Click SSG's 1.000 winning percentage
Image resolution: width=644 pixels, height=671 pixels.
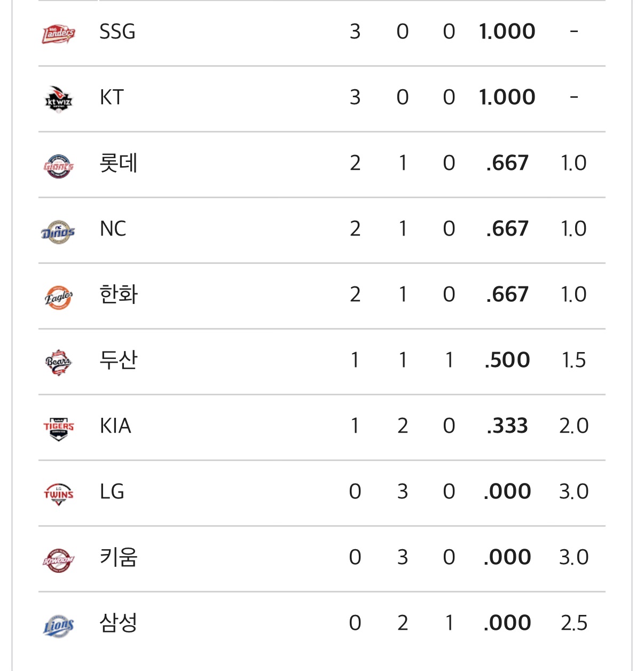coord(507,32)
